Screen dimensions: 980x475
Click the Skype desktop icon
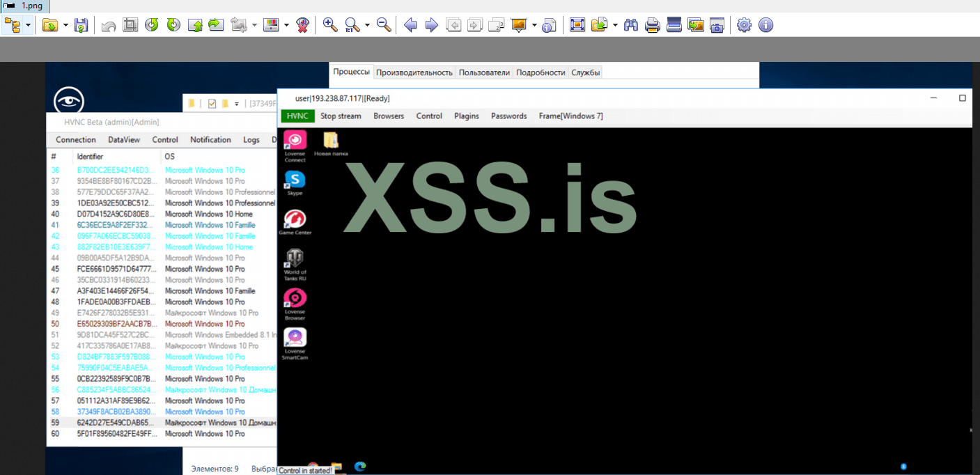coord(295,183)
